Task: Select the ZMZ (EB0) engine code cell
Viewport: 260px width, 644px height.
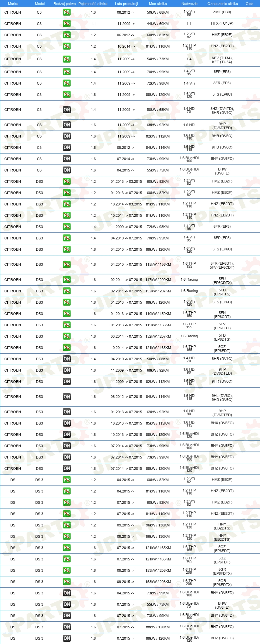Action: point(222,12)
